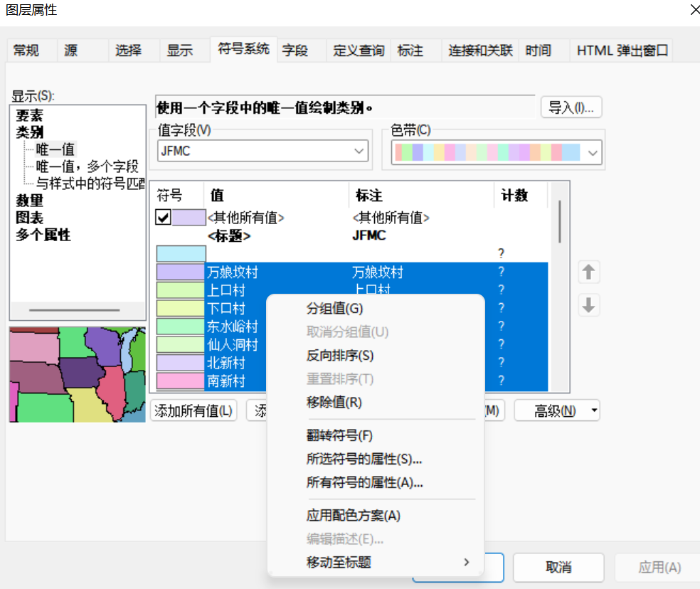Move selected values down with arrow

click(588, 305)
